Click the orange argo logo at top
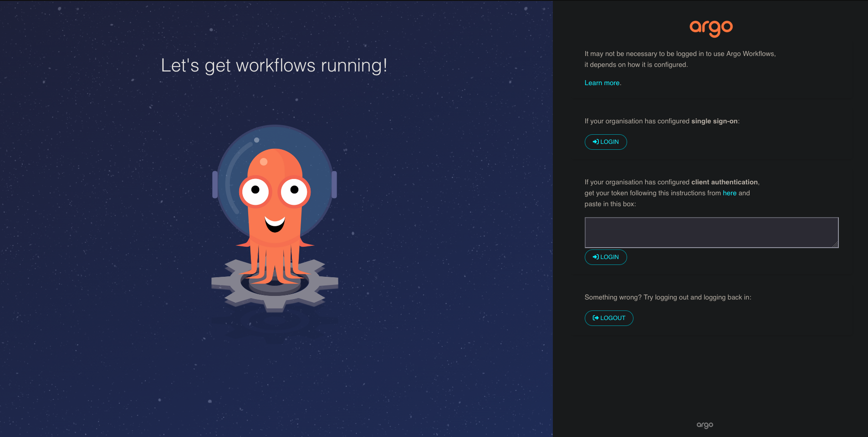Screen dimensions: 868x437 [711, 28]
